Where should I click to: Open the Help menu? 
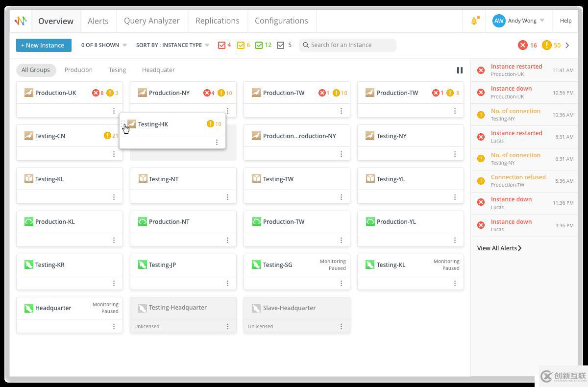565,21
